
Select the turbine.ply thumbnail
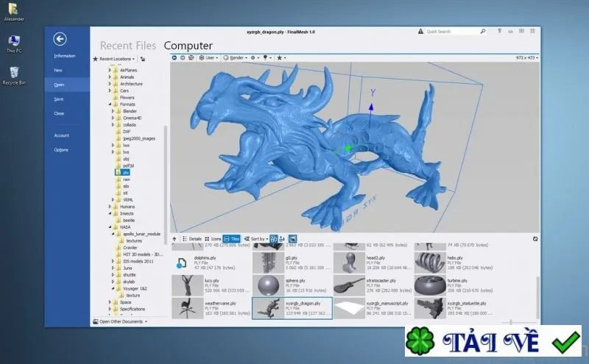430,285
